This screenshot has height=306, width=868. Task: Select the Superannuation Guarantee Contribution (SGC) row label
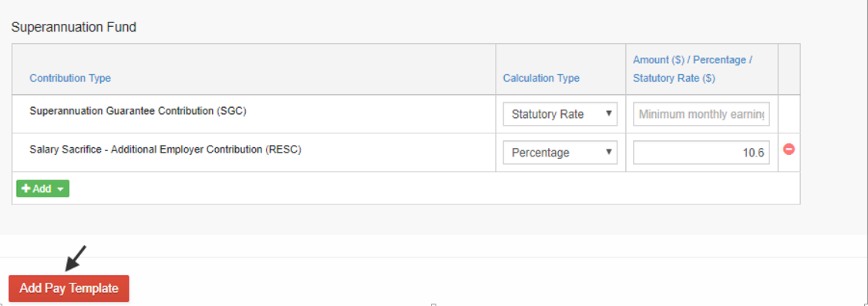(x=138, y=111)
